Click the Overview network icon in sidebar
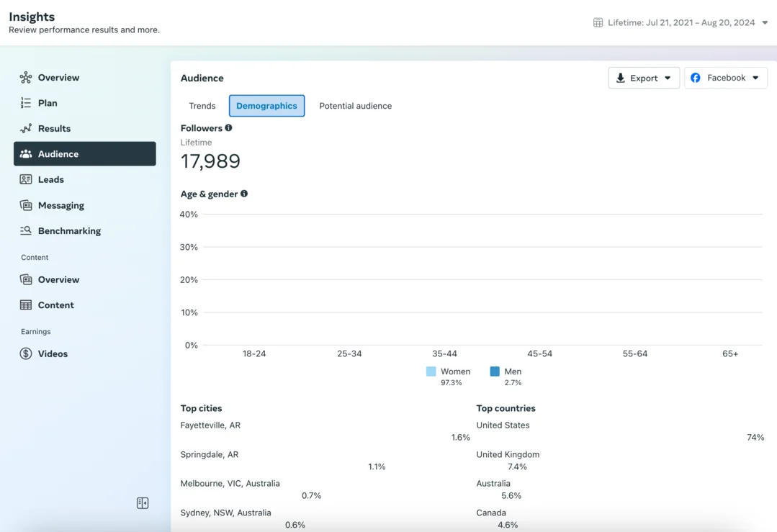This screenshot has width=777, height=532. point(26,77)
